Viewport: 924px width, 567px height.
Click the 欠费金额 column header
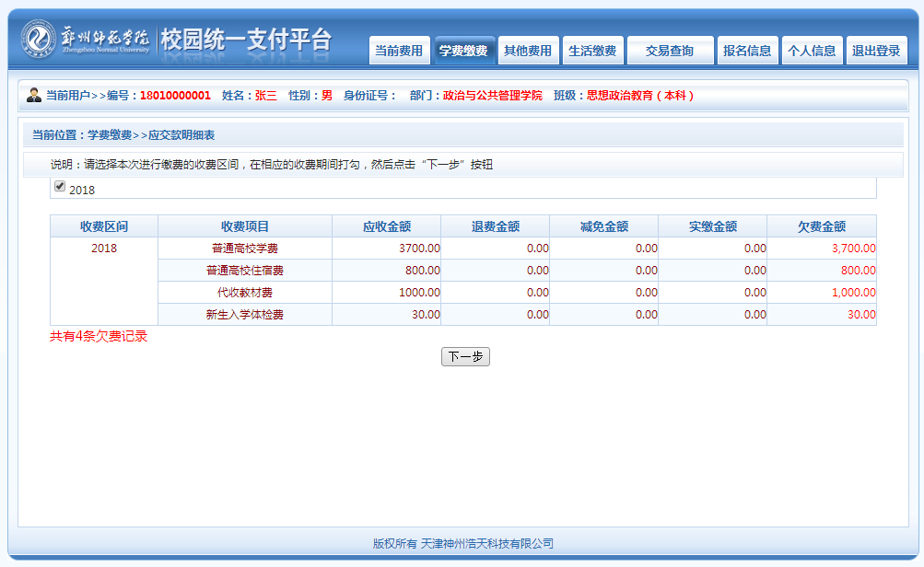click(x=822, y=225)
